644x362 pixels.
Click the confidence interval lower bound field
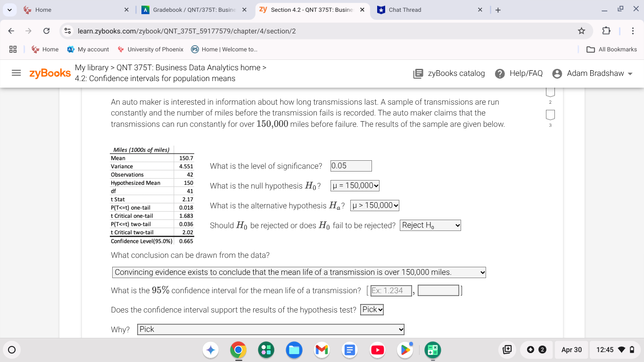pyautogui.click(x=391, y=290)
